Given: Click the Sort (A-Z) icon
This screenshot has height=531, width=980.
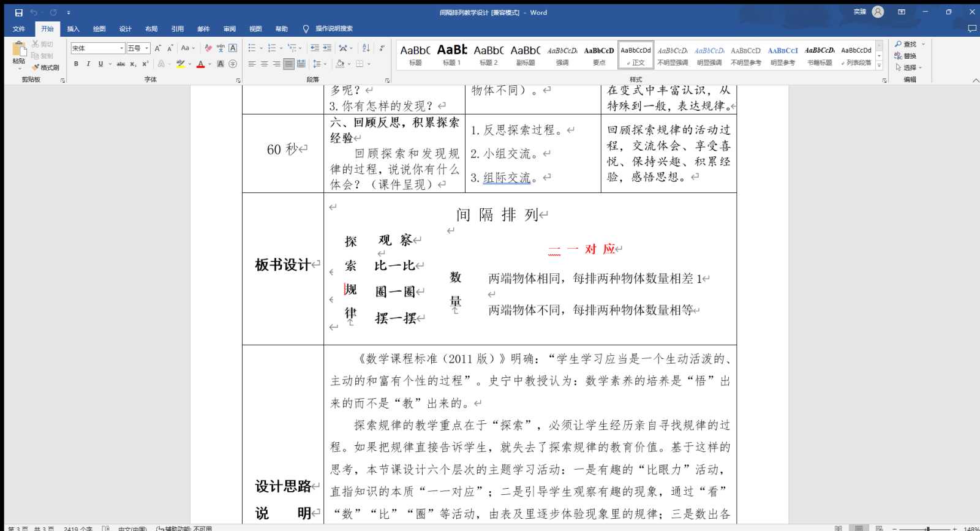Looking at the screenshot, I should pyautogui.click(x=366, y=48).
